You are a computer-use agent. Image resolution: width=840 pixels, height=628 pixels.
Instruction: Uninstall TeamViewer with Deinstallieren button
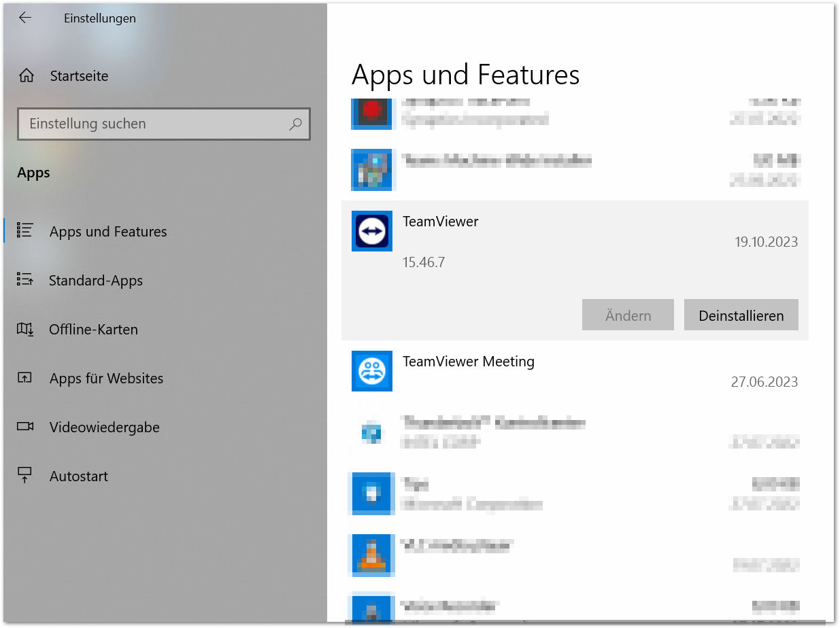click(741, 315)
